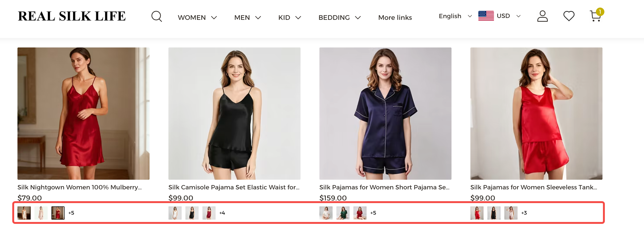Open Silk Camisole Pajama Set product title
644x230 pixels.
[x=234, y=187]
